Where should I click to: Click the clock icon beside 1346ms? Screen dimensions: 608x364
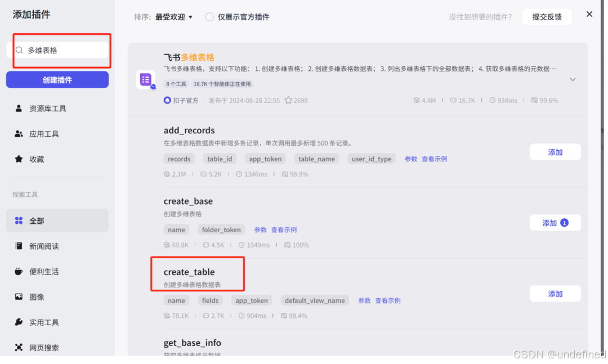(x=239, y=174)
